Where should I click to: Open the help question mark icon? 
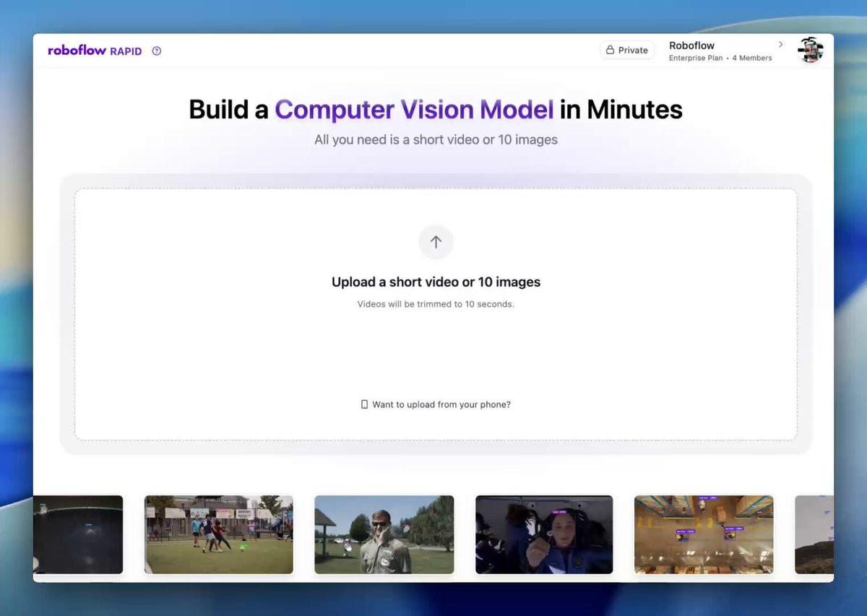[157, 51]
